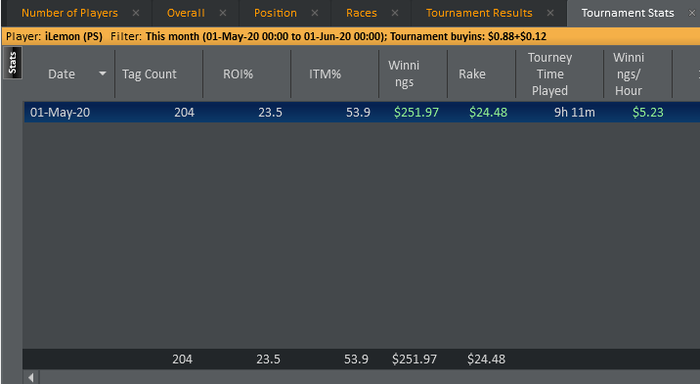Select the 01-May-20 data row
Viewport: 700px width, 384px height.
(362, 112)
